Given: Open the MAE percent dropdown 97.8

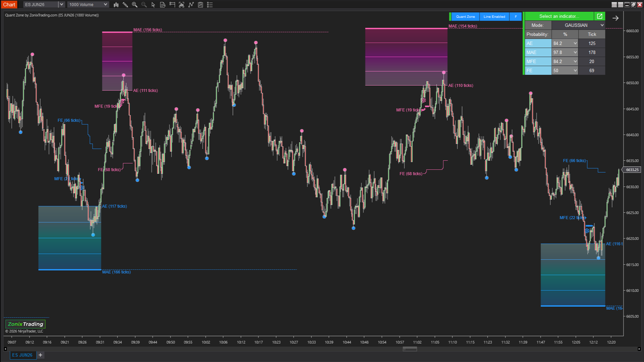Looking at the screenshot, I should (x=565, y=53).
